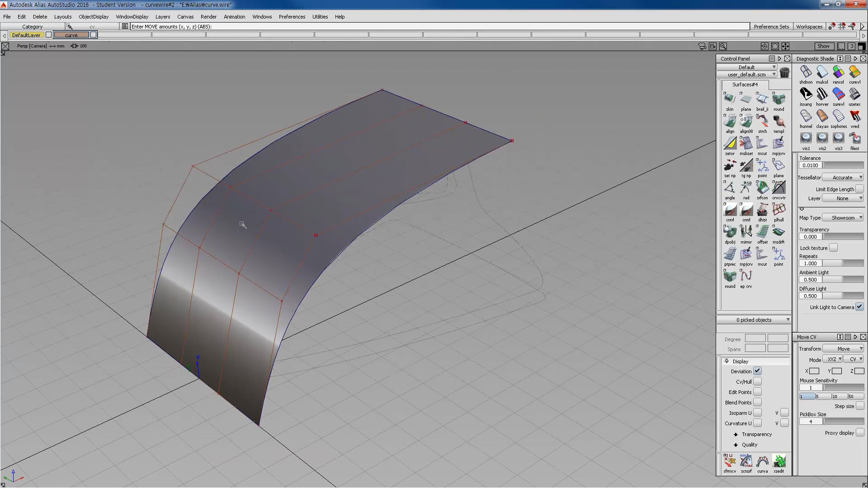868x488 pixels.
Task: Select the align tool icon
Action: [x=730, y=121]
